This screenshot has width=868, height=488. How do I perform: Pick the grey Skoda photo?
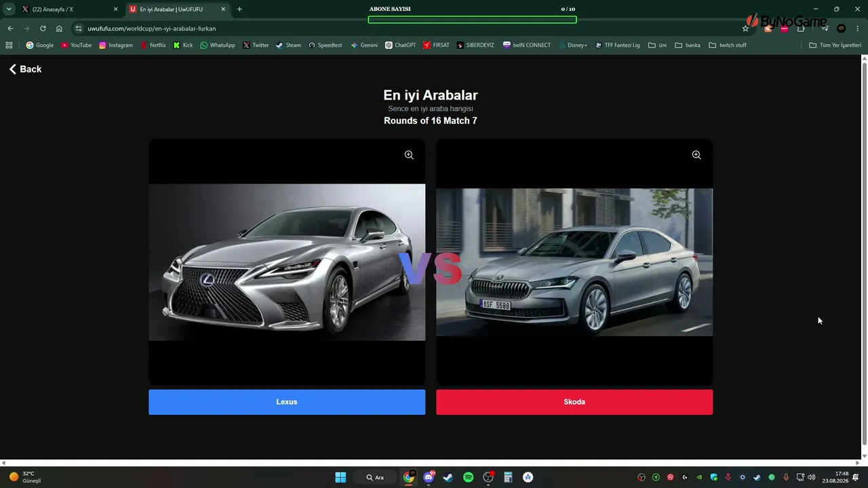[x=574, y=262]
